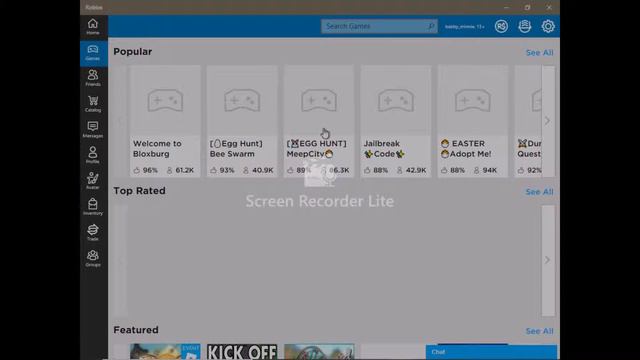This screenshot has height=360, width=640.
Task: Click the Jailbreak title text
Action: click(382, 144)
